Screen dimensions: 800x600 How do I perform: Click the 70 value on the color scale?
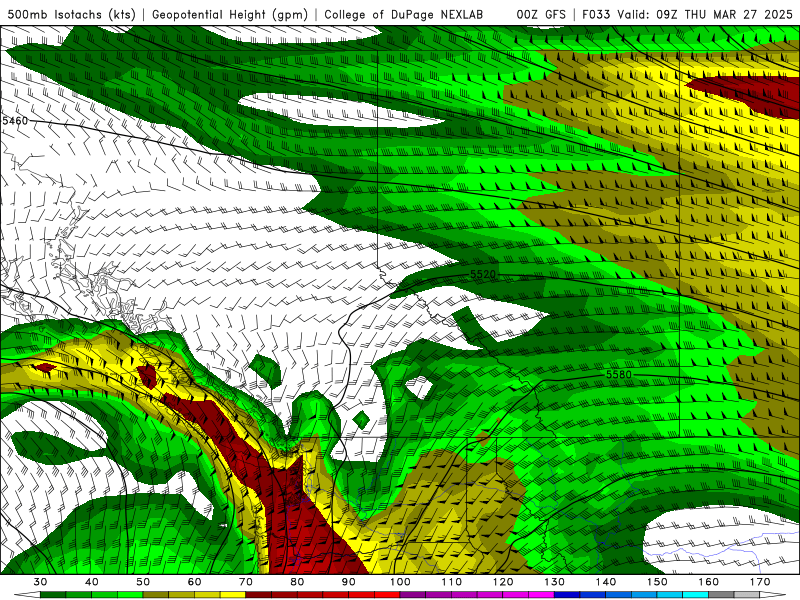pyautogui.click(x=246, y=582)
